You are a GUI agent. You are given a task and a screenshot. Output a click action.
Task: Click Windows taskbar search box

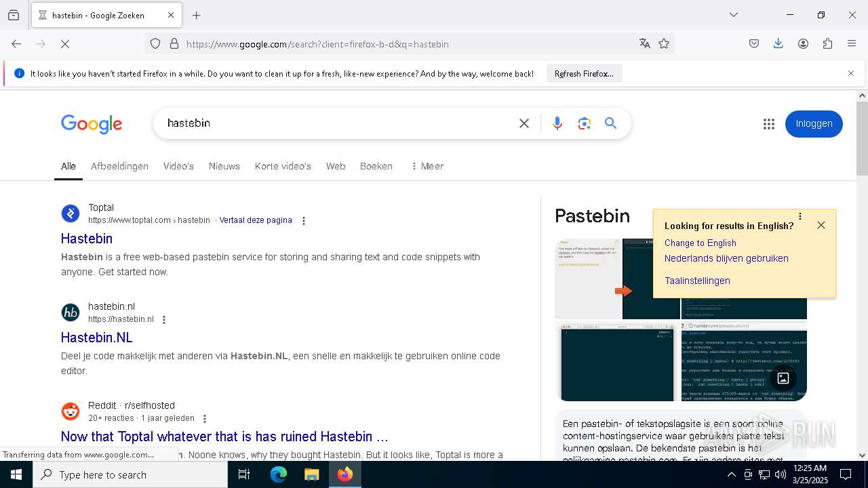(x=130, y=474)
